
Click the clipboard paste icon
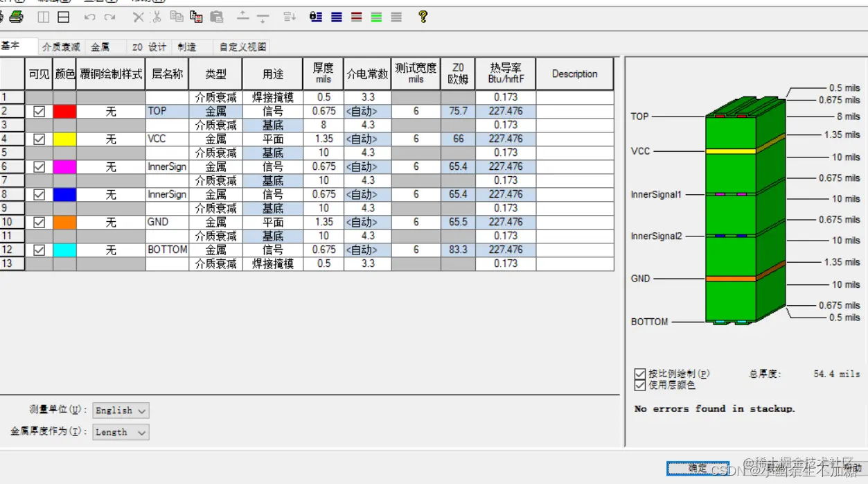click(x=217, y=17)
